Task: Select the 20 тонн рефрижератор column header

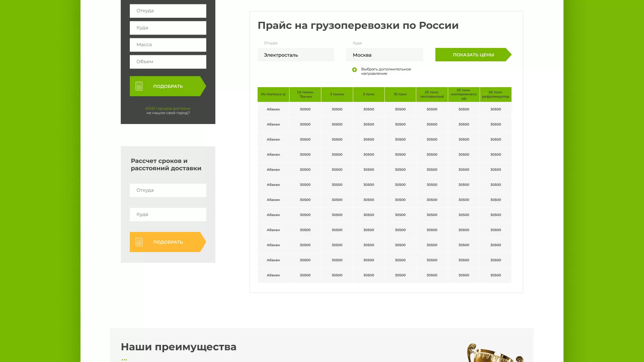Action: 495,94
